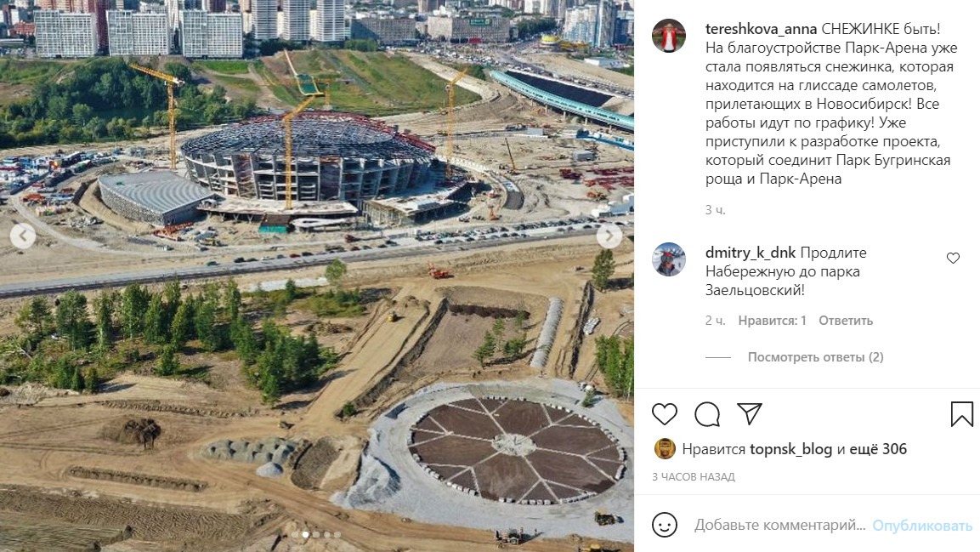Open dmitry_k_dnk profile avatar
This screenshot has height=552, width=980.
click(x=669, y=259)
